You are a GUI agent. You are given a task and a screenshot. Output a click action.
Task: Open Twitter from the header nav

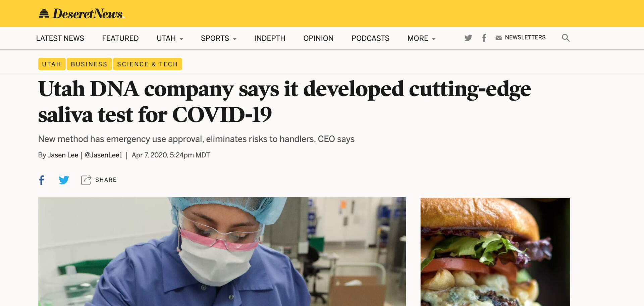pos(468,38)
